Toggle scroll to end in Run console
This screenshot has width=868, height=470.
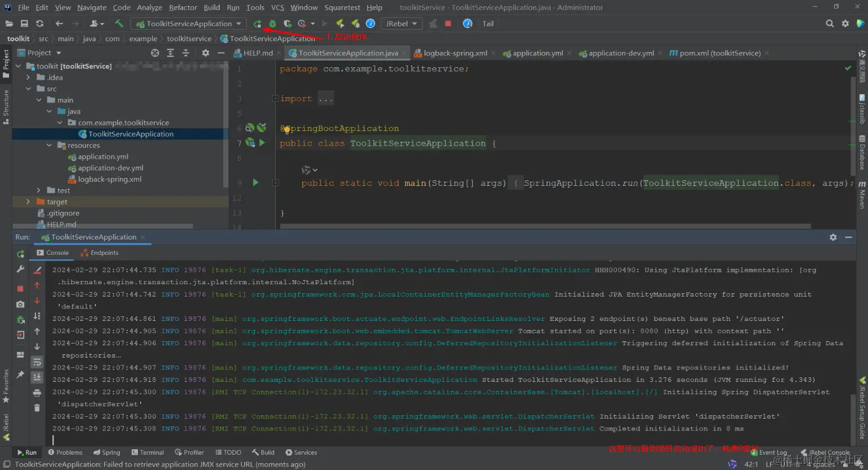tap(37, 377)
